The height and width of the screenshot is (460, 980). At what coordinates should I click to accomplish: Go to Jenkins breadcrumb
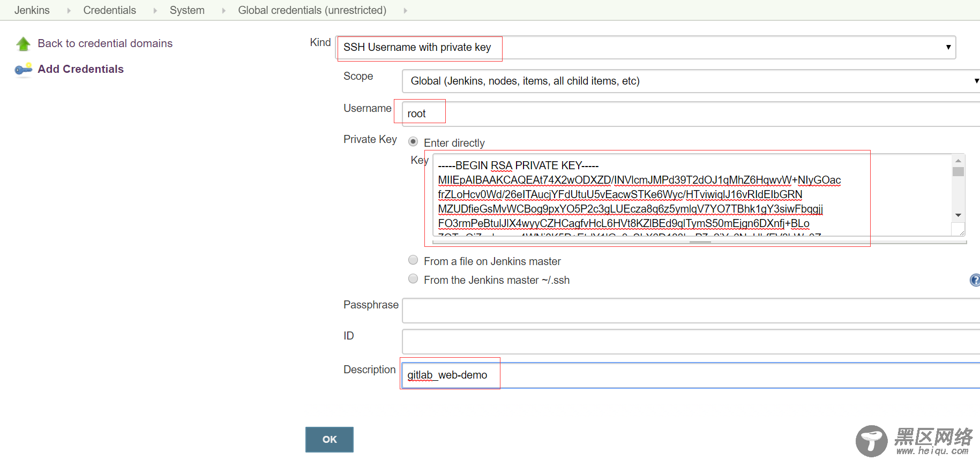[x=32, y=10]
